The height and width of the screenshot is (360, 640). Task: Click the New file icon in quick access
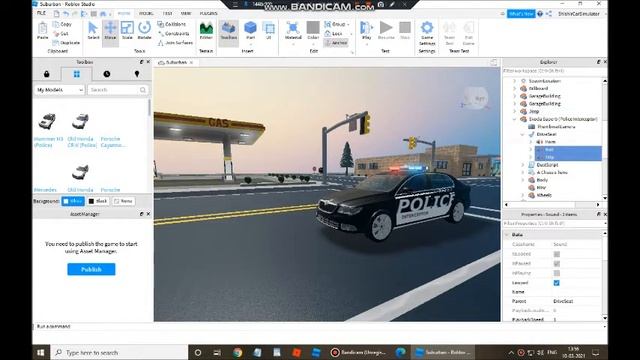(x=56, y=14)
